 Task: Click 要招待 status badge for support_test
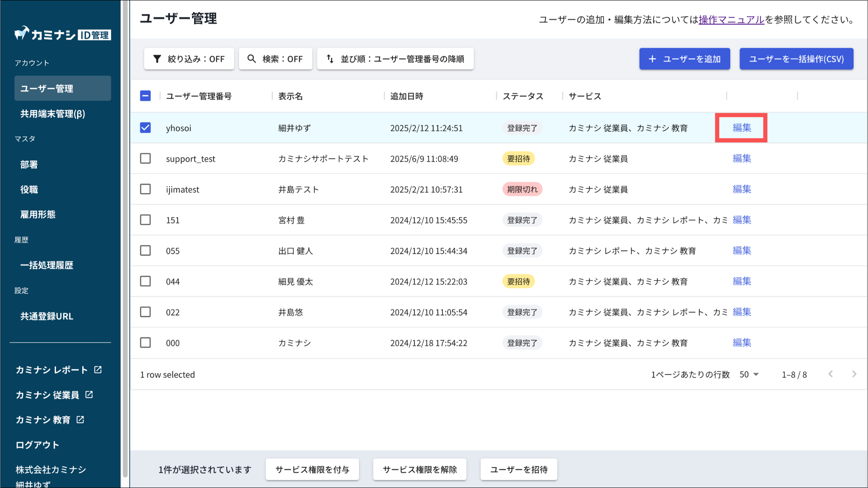(518, 159)
